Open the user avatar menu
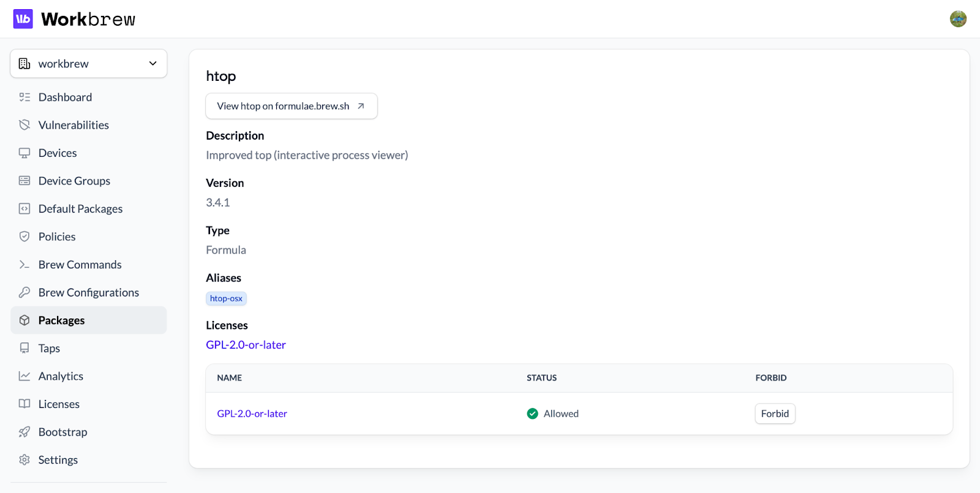 pyautogui.click(x=958, y=19)
